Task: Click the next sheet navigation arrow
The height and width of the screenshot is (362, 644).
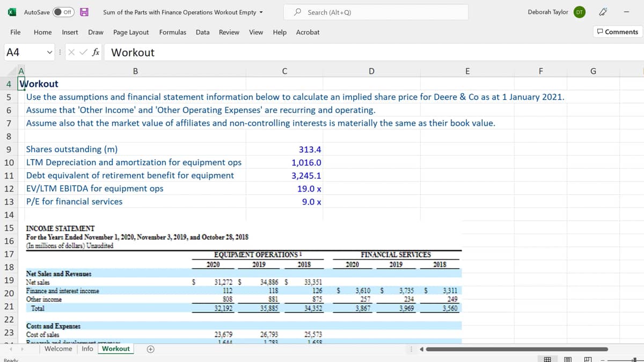Action: 22,349
